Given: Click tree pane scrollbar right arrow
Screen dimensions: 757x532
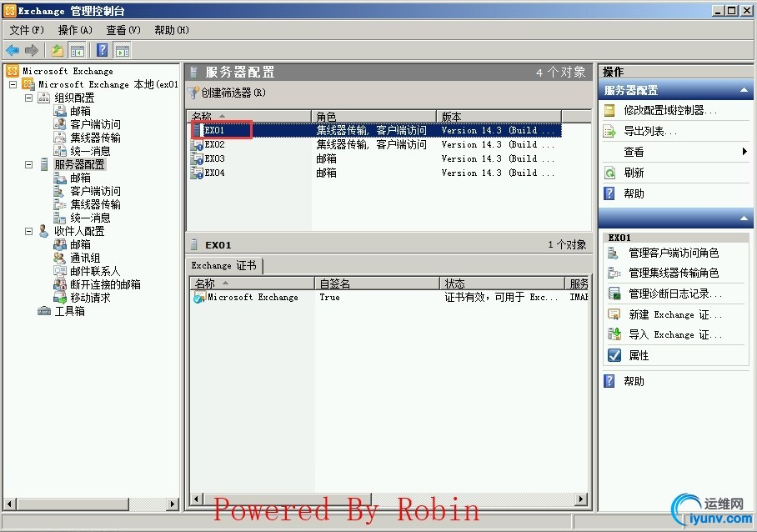Looking at the screenshot, I should (x=172, y=504).
